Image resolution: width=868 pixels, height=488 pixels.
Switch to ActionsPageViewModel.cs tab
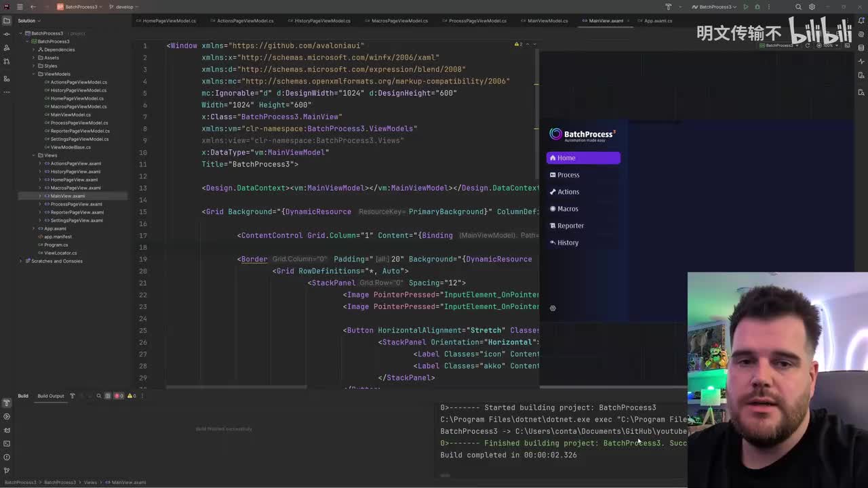(x=242, y=21)
